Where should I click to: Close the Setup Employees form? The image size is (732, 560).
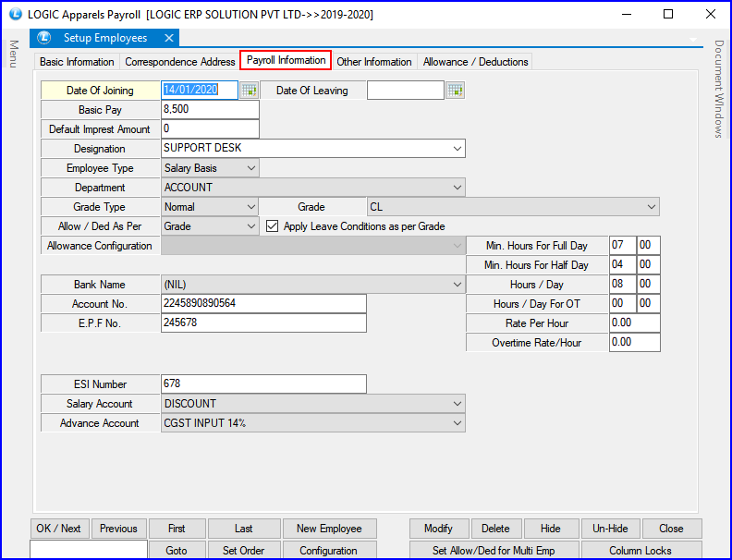tap(671, 529)
